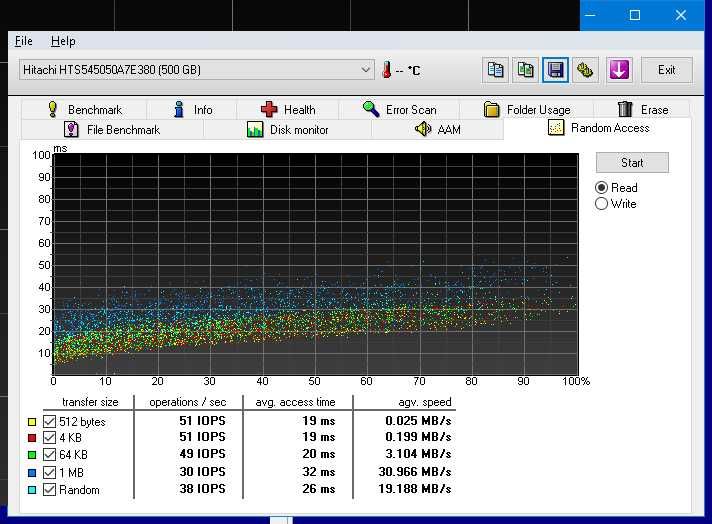
Task: Click the red 4 KB color swatch
Action: [x=32, y=438]
